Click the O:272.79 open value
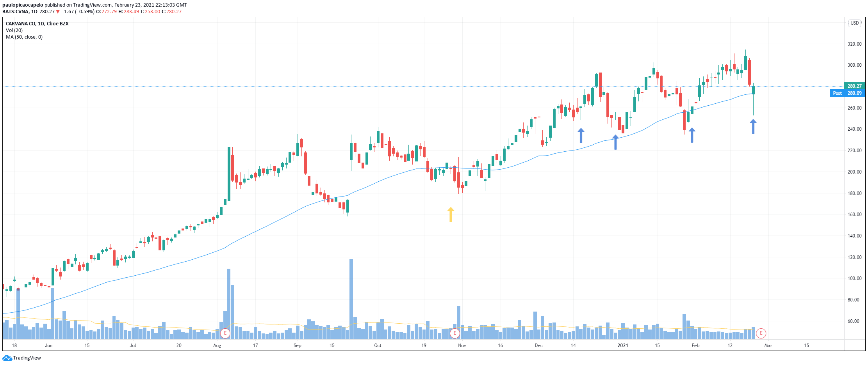Image resolution: width=868 pixels, height=365 pixels. pos(106,12)
